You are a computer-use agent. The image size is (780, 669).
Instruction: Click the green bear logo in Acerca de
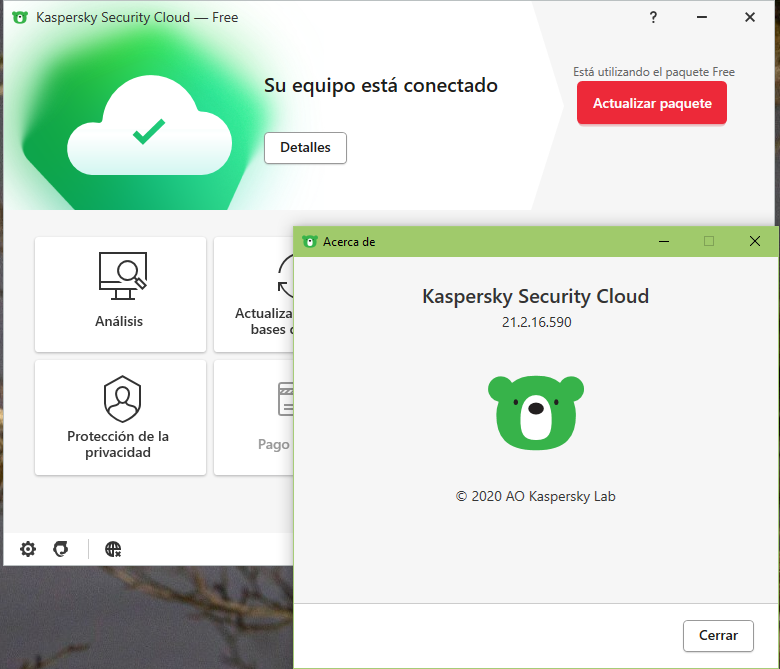tap(536, 412)
